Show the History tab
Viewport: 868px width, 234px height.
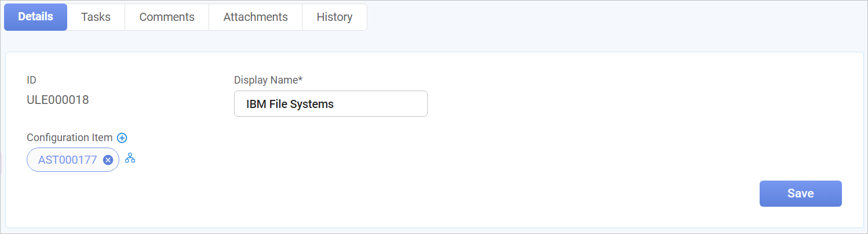(x=334, y=17)
